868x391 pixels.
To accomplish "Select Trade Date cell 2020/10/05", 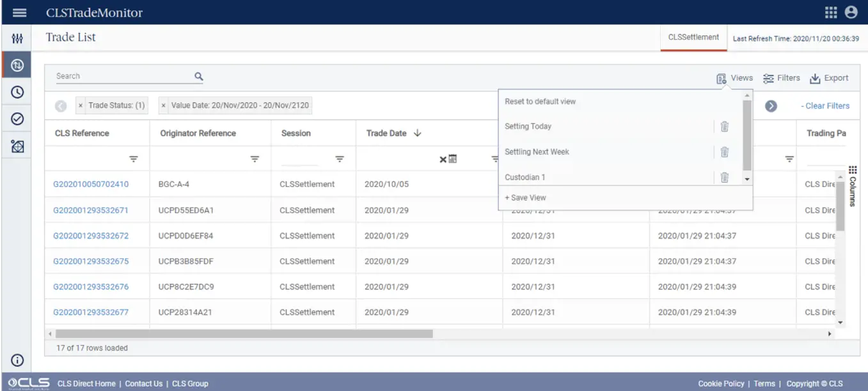I will [x=386, y=184].
